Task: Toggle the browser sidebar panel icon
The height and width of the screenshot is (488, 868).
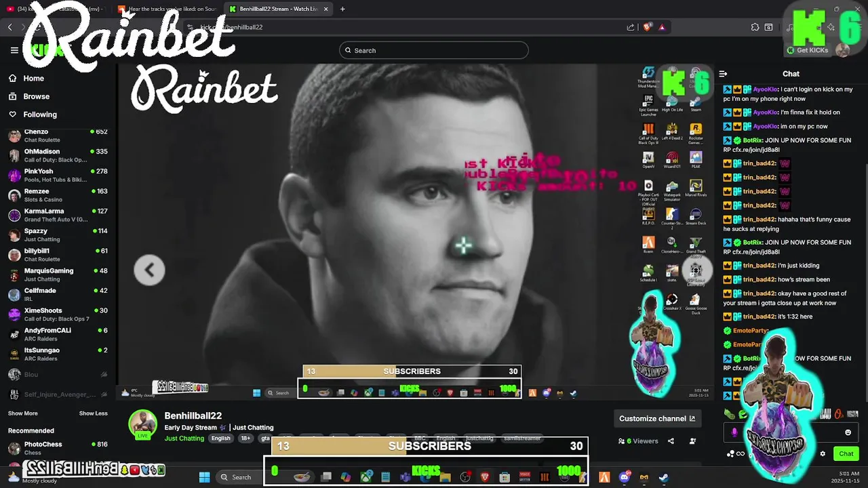Action: 769,27
